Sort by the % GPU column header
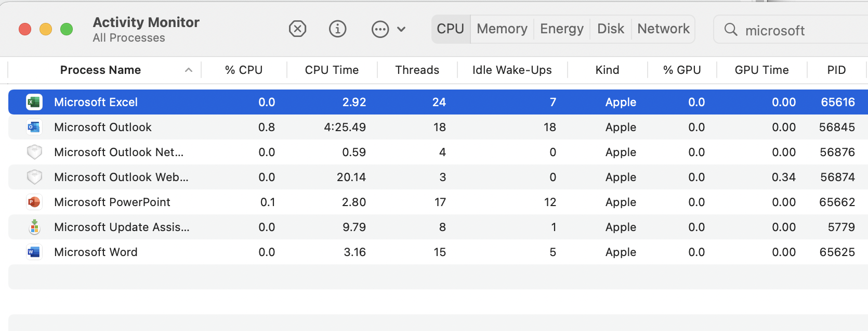The width and height of the screenshot is (868, 331). 682,70
